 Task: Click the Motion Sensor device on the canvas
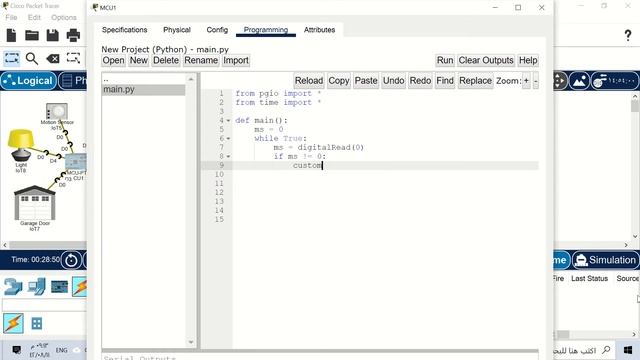tap(57, 111)
